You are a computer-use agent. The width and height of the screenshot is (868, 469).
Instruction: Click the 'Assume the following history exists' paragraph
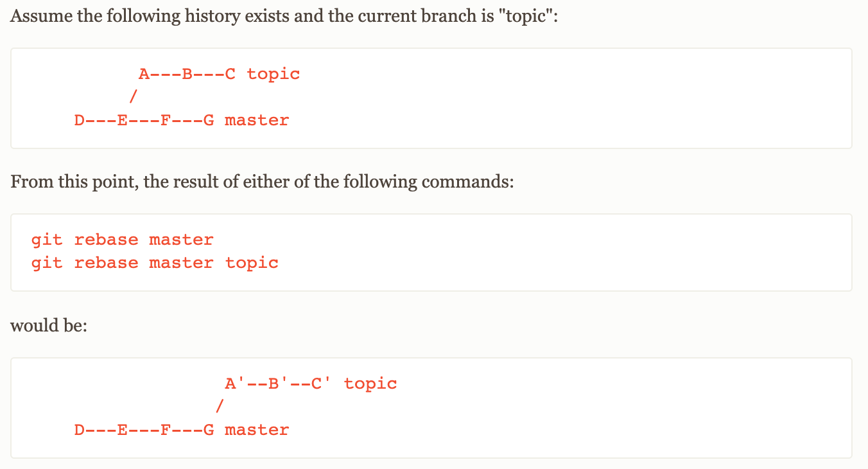[284, 16]
